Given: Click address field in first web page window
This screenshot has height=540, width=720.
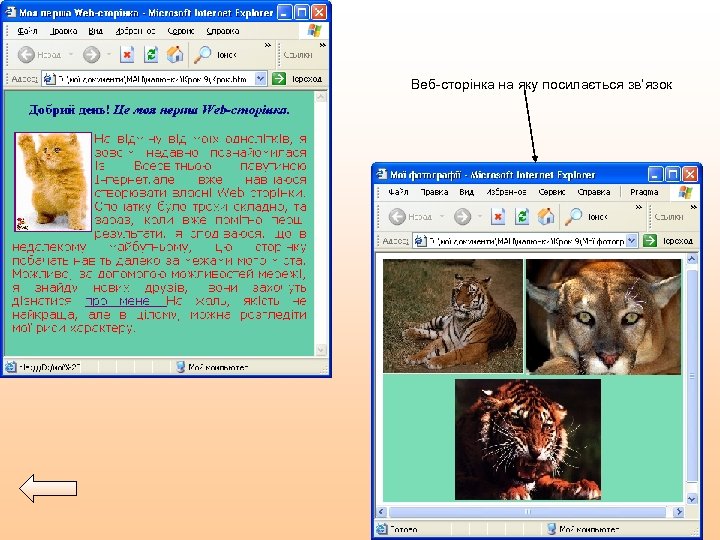Looking at the screenshot, I should click(155, 79).
